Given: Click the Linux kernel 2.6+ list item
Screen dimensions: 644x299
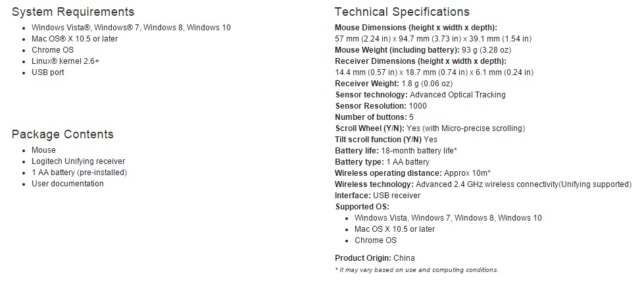Looking at the screenshot, I should (66, 61).
